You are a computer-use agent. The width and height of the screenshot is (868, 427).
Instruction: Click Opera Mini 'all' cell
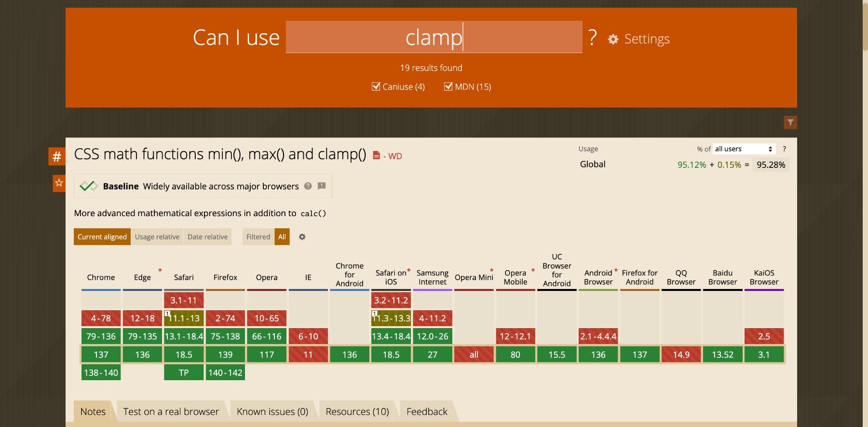474,355
